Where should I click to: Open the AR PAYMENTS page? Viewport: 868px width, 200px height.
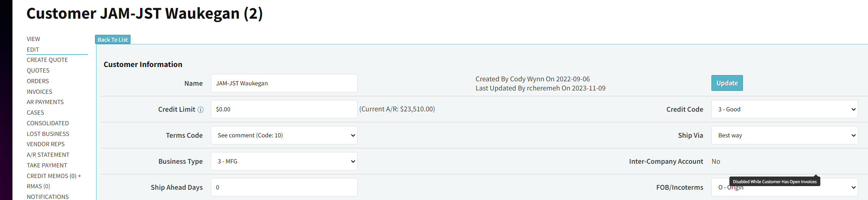click(45, 102)
